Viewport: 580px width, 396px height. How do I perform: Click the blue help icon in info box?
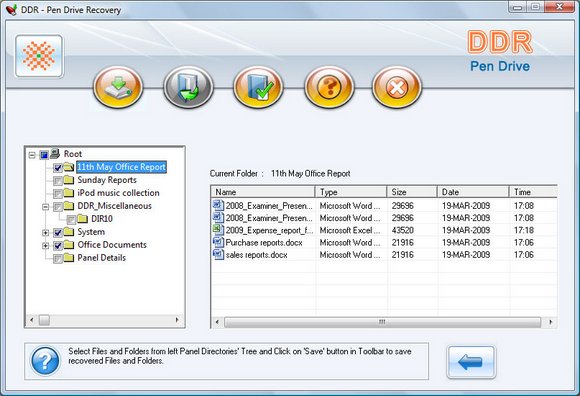tap(45, 361)
